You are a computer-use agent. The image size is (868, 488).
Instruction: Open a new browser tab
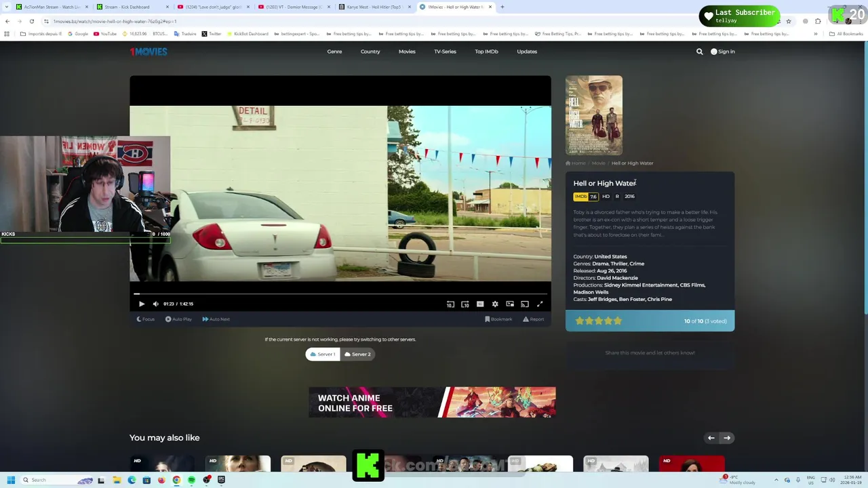pos(502,7)
